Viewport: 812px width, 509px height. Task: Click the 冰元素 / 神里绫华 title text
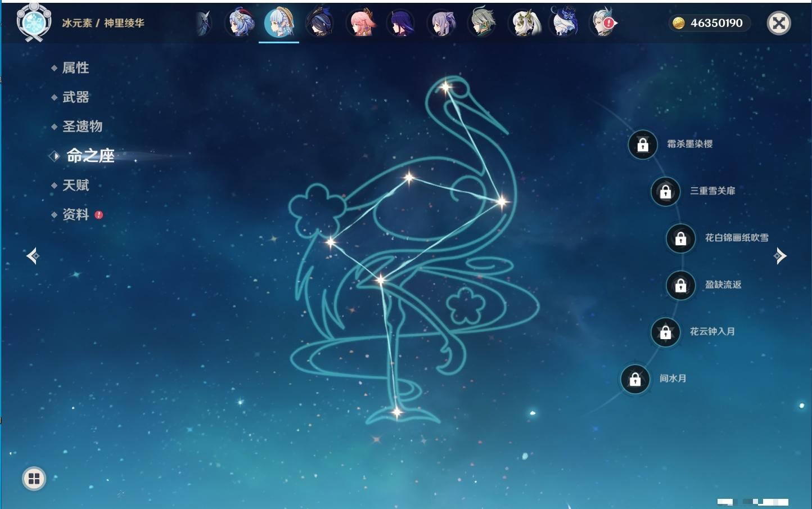pyautogui.click(x=103, y=23)
